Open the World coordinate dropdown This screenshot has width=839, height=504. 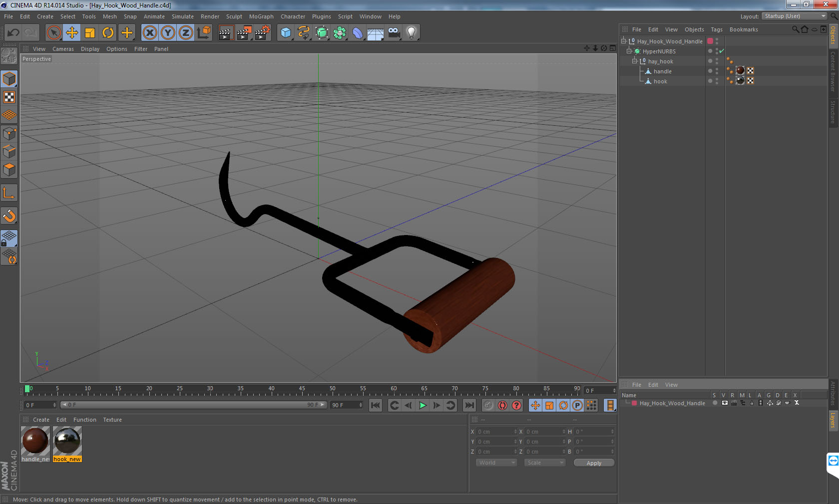pos(495,463)
